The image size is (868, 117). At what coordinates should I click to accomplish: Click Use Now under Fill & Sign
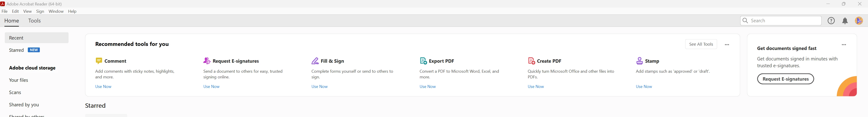coord(319,87)
